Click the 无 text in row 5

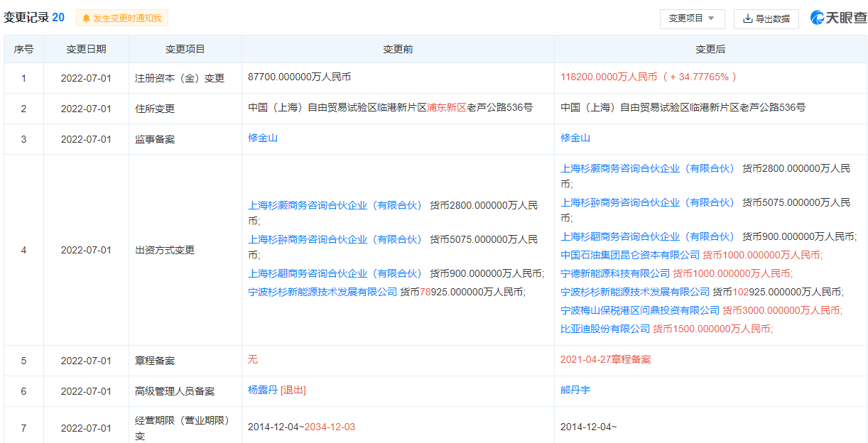click(253, 359)
